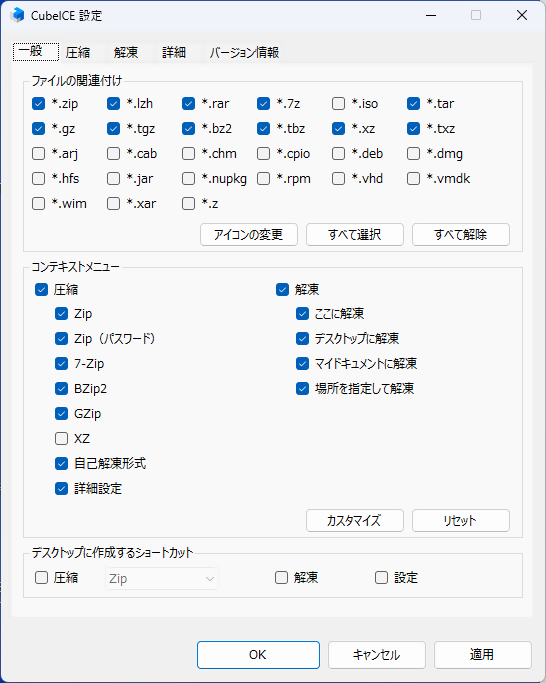Uncheck the *.tbz file association
Image resolution: width=546 pixels, height=683 pixels.
tap(263, 128)
